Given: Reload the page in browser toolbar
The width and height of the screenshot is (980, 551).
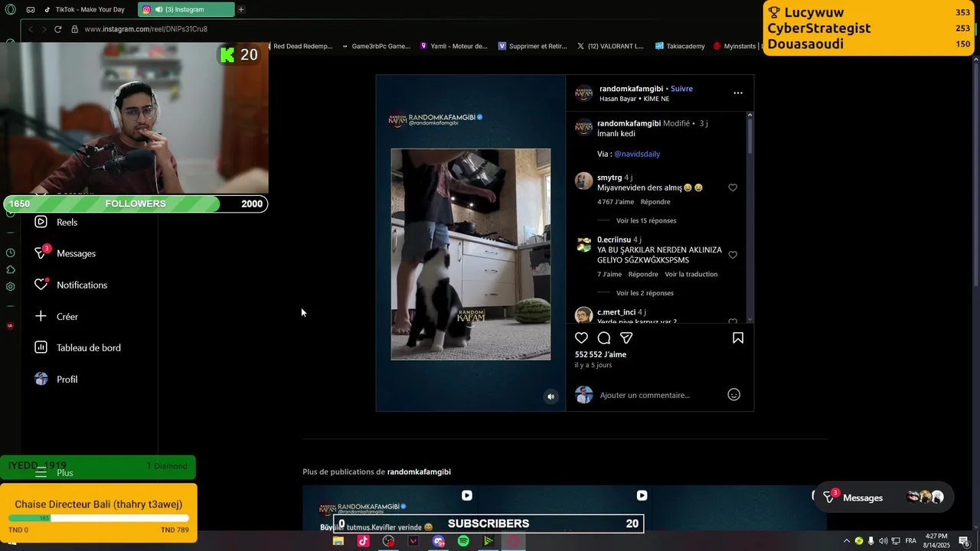Looking at the screenshot, I should 57,29.
